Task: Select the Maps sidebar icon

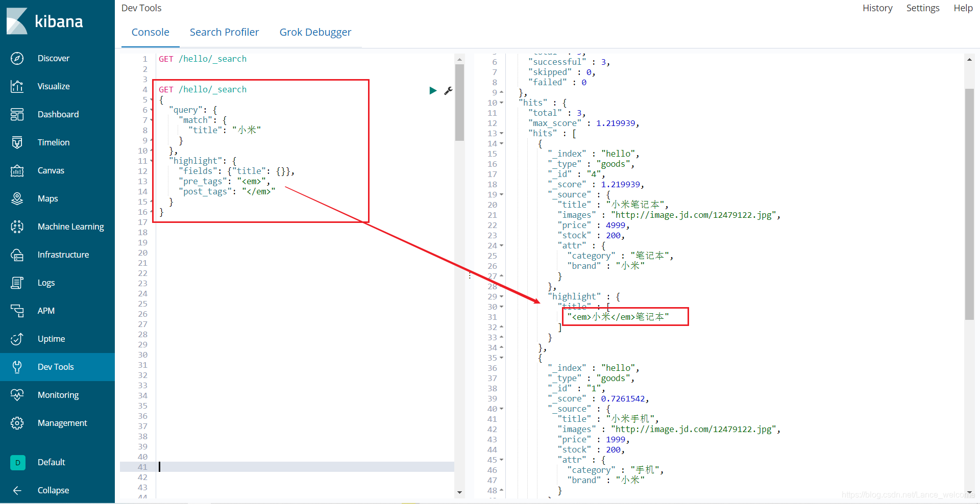Action: (x=17, y=198)
